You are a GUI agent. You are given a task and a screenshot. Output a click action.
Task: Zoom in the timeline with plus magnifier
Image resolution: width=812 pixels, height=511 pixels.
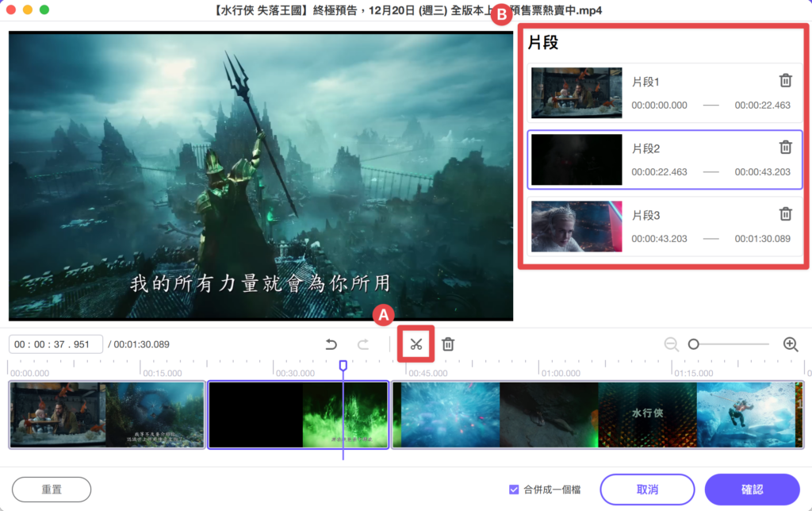pos(791,344)
